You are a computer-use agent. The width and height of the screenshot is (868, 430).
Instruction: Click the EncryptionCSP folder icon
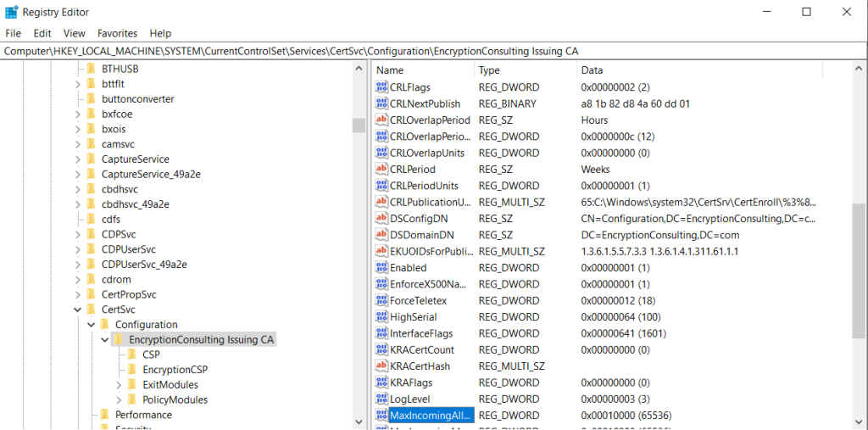tap(131, 369)
